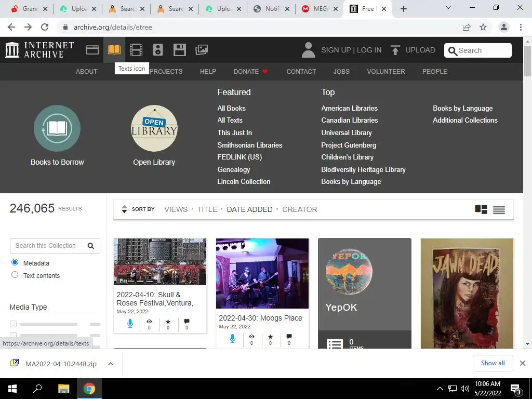Reload the page
This screenshot has width=532, height=399.
pos(45,27)
